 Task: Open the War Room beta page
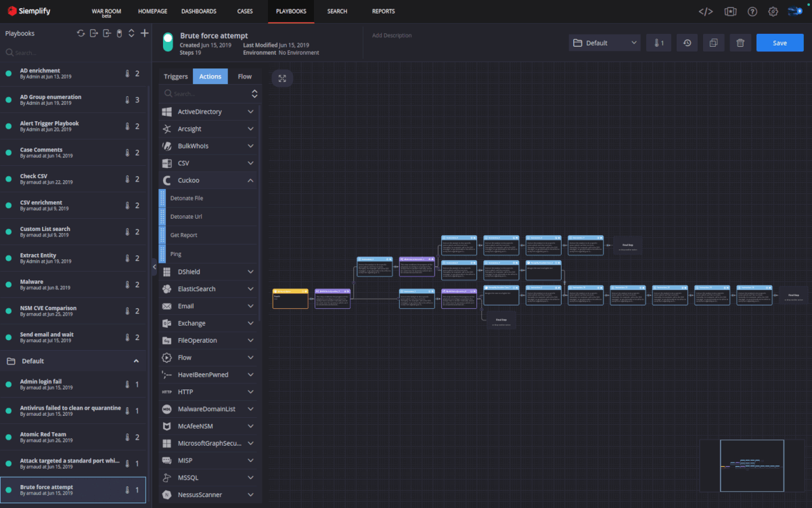pyautogui.click(x=106, y=13)
